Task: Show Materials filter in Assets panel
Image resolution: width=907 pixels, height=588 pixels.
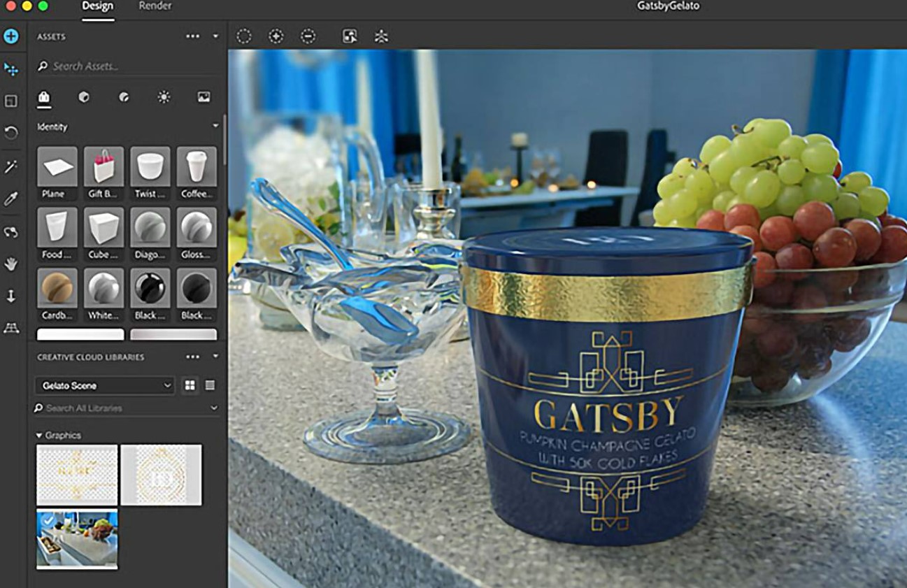Action: (124, 97)
